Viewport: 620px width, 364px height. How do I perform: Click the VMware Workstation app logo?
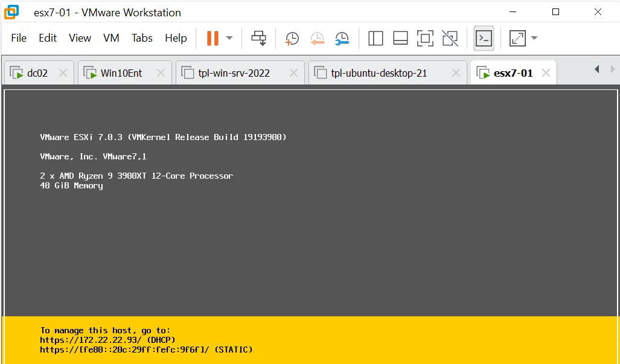pos(11,12)
